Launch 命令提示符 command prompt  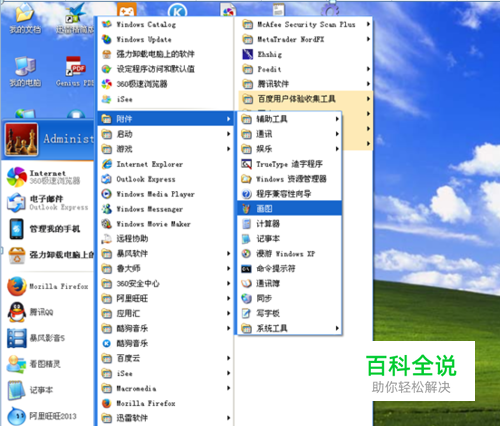pyautogui.click(x=289, y=269)
